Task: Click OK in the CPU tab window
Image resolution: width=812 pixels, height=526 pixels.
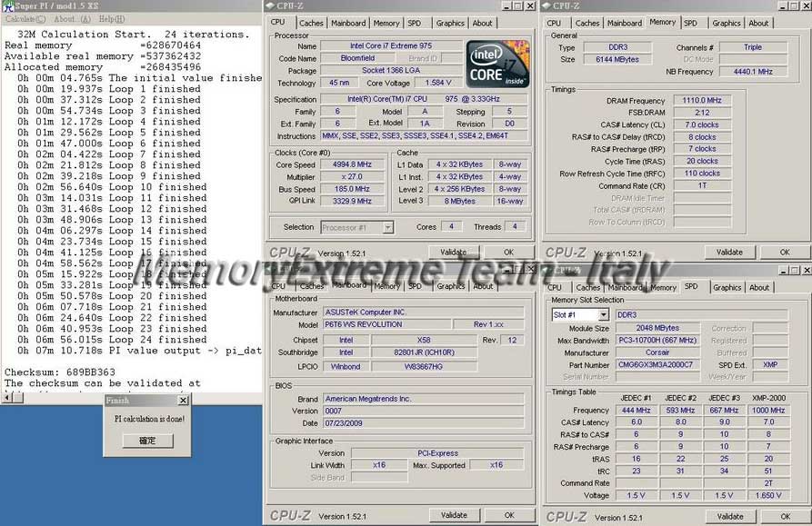Action: click(508, 252)
